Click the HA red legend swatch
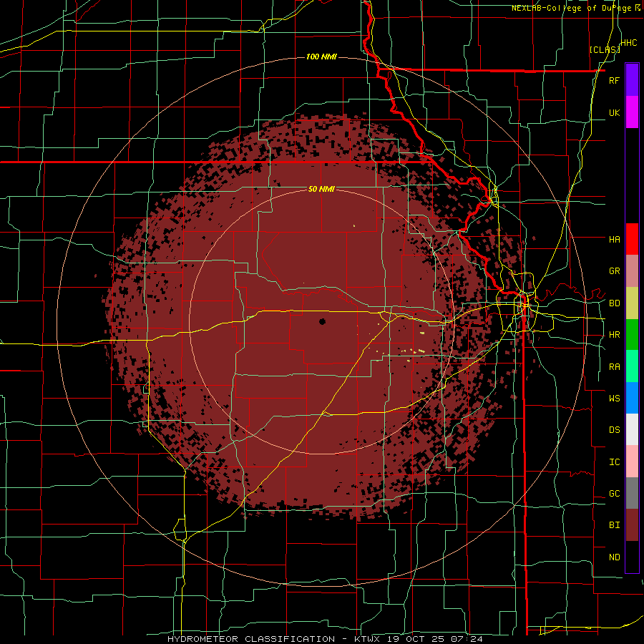Screen dimensions: 644x644 [x=632, y=239]
